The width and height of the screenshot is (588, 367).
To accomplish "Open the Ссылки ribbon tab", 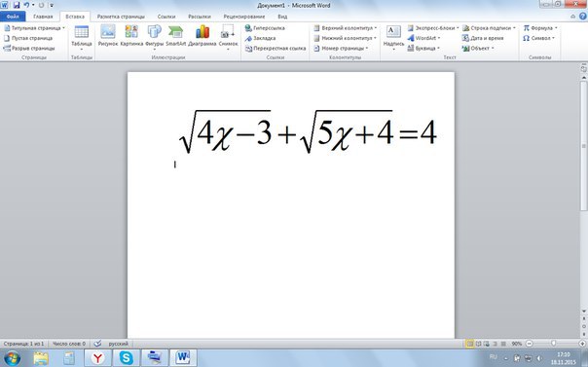I will [166, 17].
